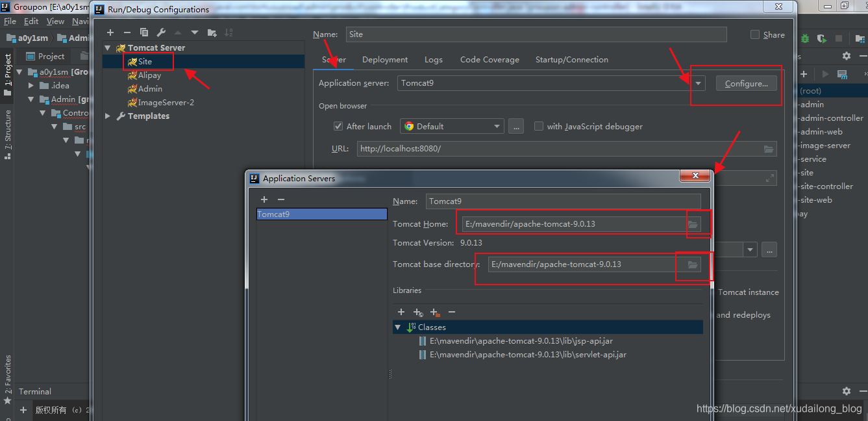Tick the Share checkbox
Viewport: 868px width, 421px height.
click(754, 34)
